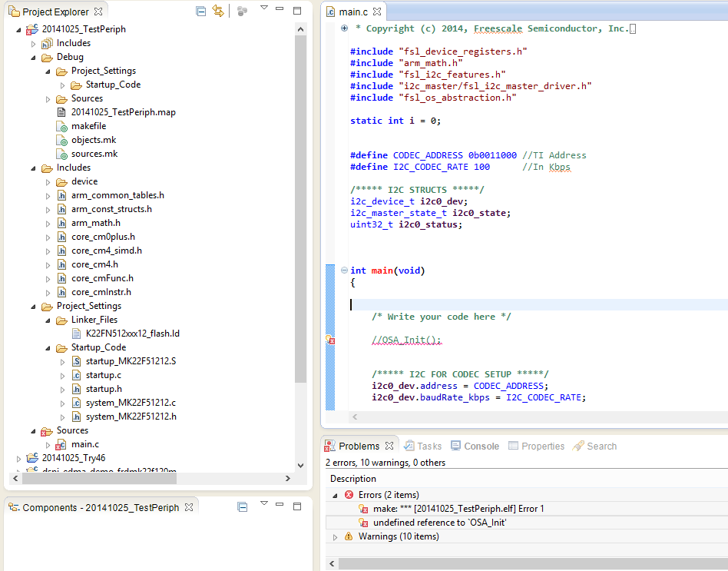The image size is (728, 571).
Task: Switch to the main.c editor tab
Action: (x=353, y=12)
